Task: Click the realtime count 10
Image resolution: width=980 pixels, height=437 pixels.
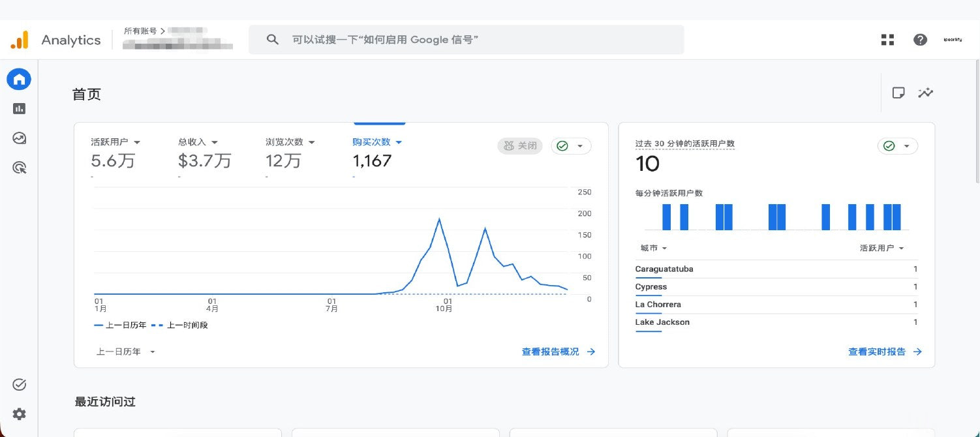Action: 647,164
